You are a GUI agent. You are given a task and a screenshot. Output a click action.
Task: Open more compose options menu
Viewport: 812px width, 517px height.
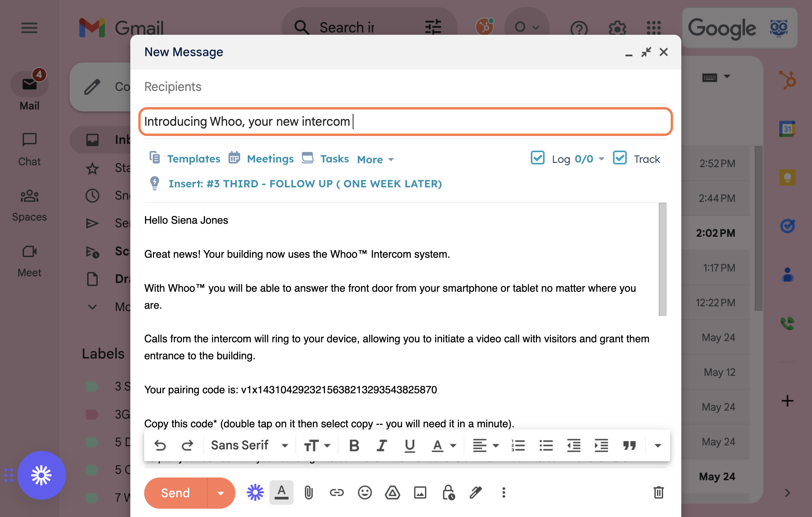click(x=504, y=492)
